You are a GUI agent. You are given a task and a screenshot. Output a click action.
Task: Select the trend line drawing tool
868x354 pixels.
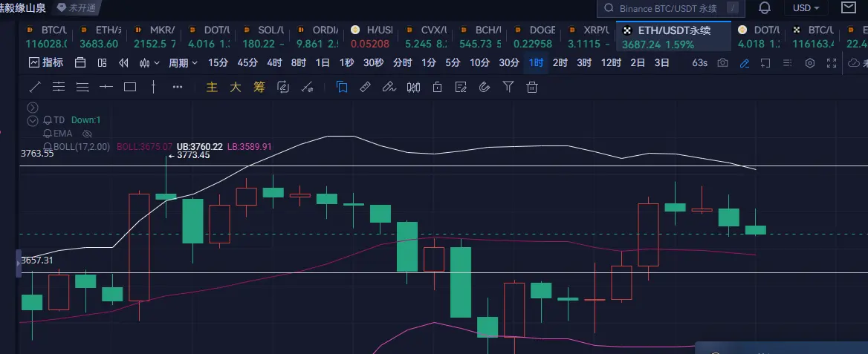point(34,87)
